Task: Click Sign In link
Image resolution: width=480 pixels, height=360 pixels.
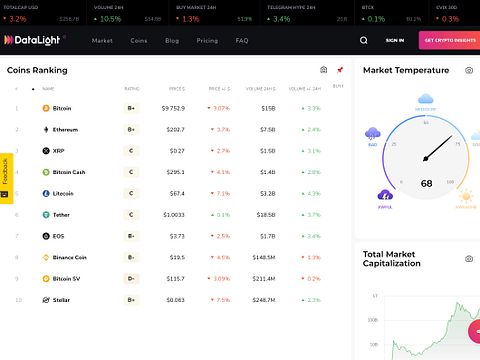Action: coord(395,40)
